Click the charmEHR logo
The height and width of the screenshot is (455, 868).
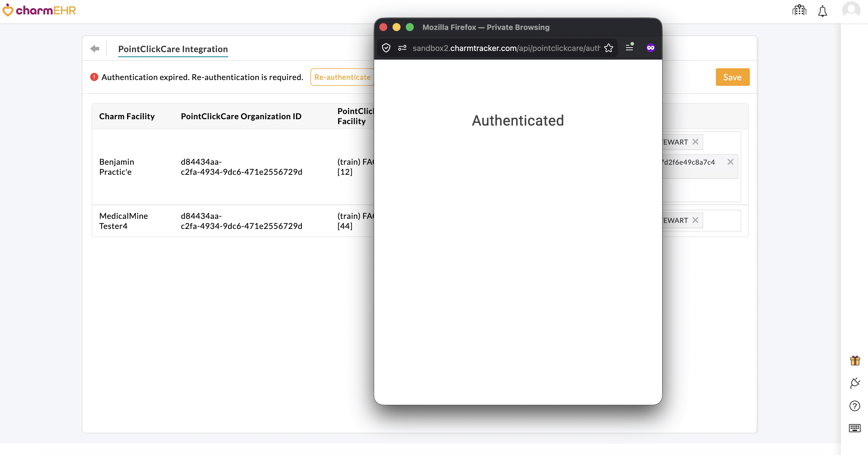pos(39,10)
